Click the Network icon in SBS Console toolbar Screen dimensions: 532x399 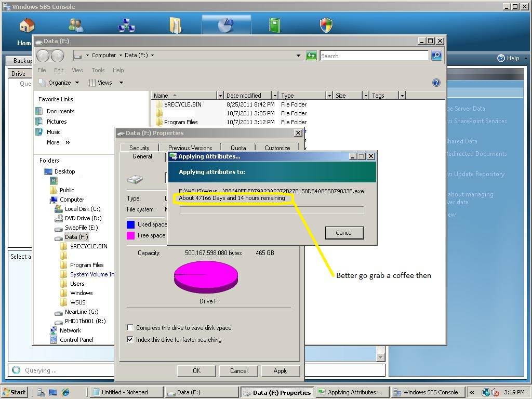[x=126, y=25]
